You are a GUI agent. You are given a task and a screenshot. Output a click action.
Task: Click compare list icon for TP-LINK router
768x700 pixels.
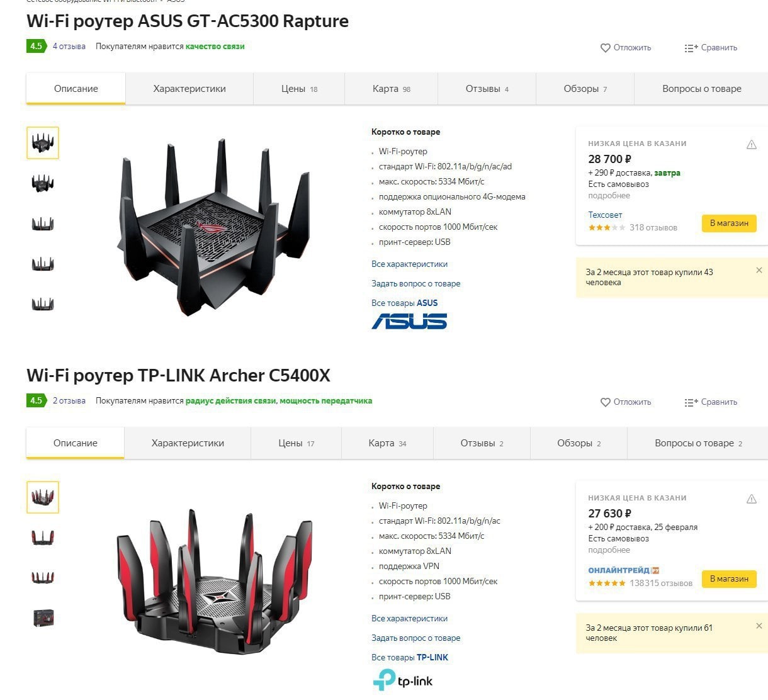point(691,402)
